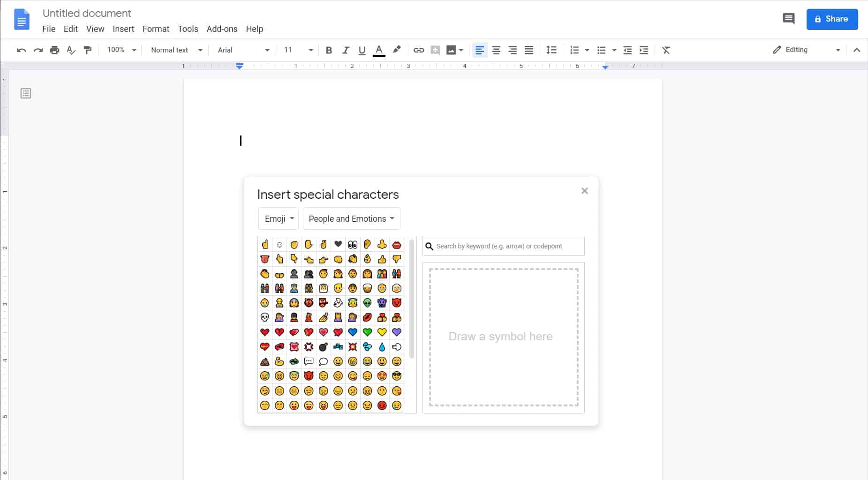Click the search by keyword field
This screenshot has width=868, height=480.
coord(508,246)
